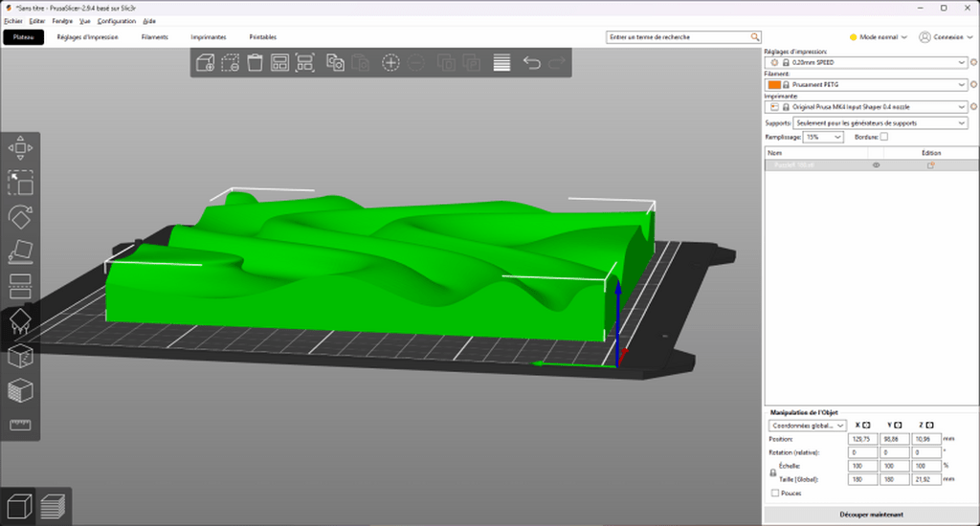
Task: Select the Measure ruler tool
Action: coord(21,425)
